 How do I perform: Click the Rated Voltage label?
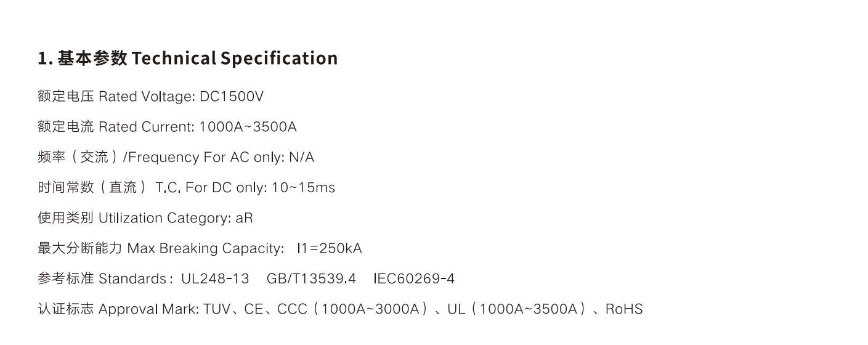click(x=146, y=97)
